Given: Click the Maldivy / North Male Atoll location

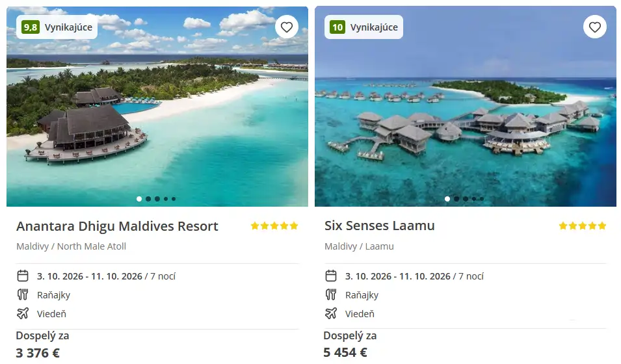Looking at the screenshot, I should [72, 246].
